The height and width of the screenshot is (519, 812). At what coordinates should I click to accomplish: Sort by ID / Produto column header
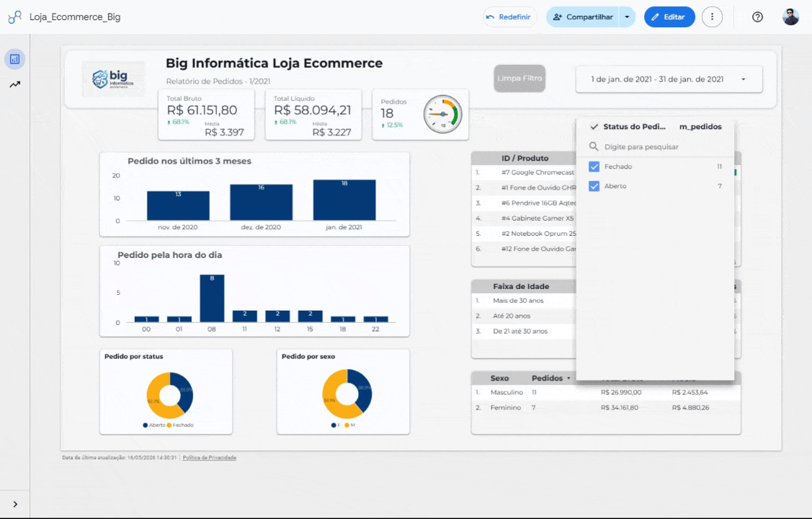525,158
